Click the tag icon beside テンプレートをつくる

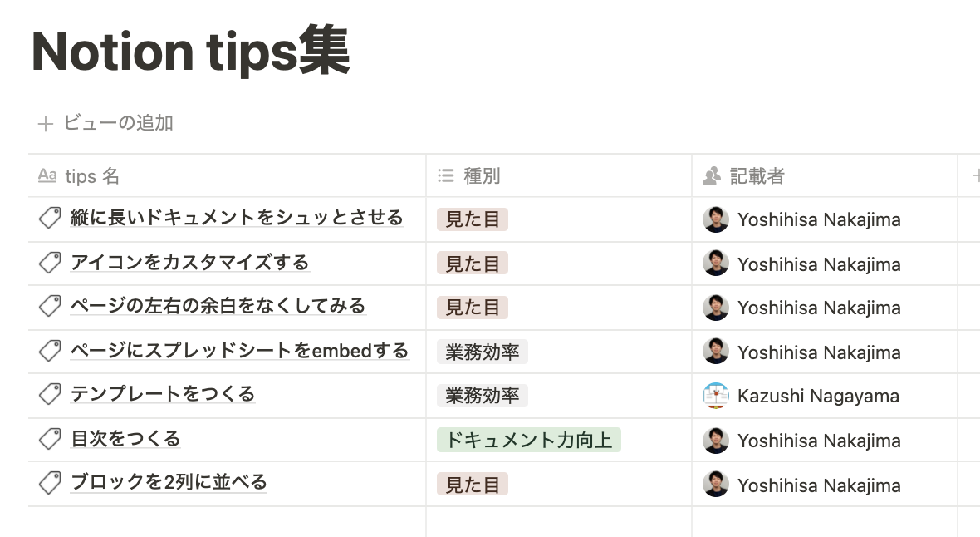click(49, 395)
